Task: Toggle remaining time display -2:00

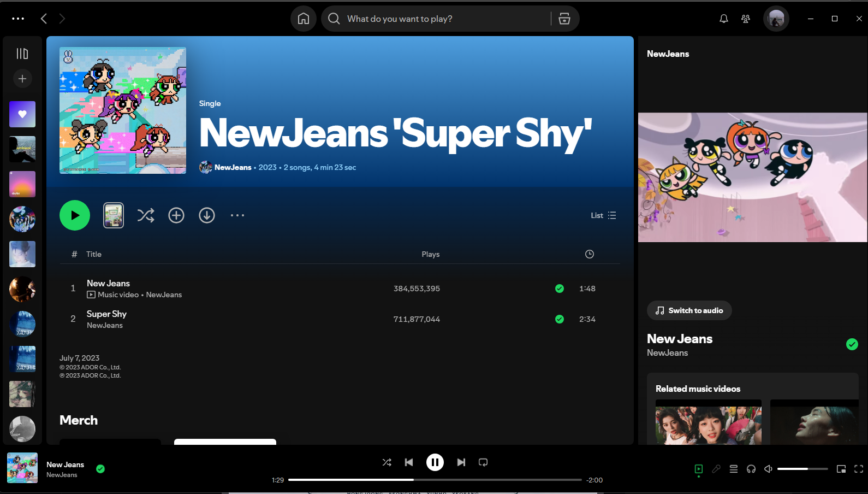Action: [x=594, y=480]
